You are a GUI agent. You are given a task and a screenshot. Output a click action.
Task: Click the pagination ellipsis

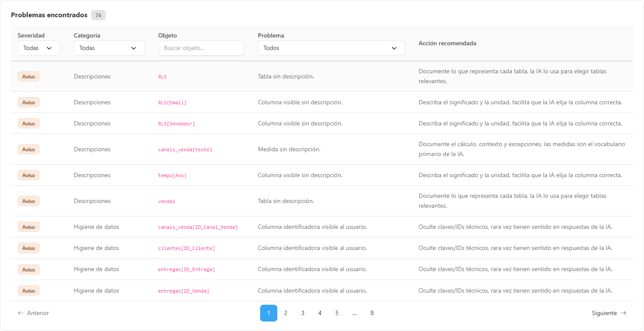click(354, 313)
